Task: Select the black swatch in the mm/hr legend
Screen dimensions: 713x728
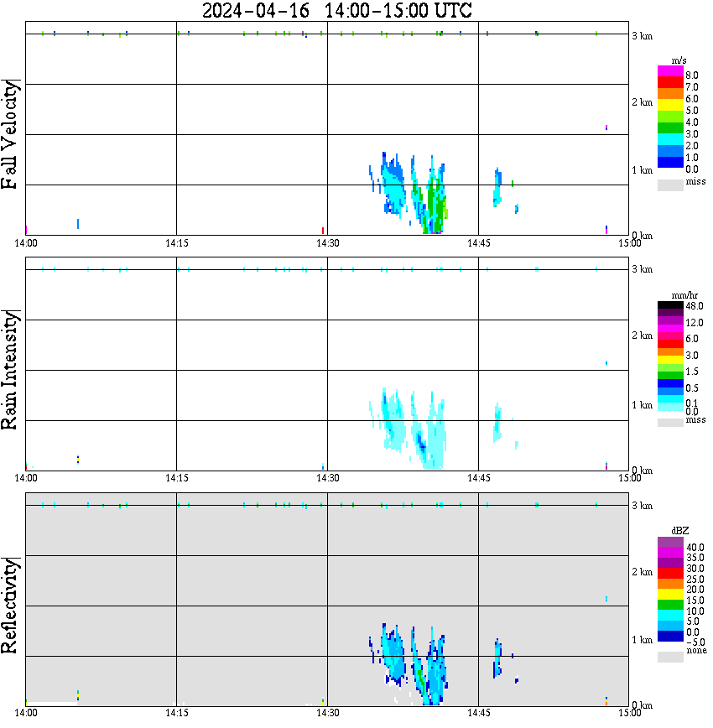Action: click(x=670, y=305)
